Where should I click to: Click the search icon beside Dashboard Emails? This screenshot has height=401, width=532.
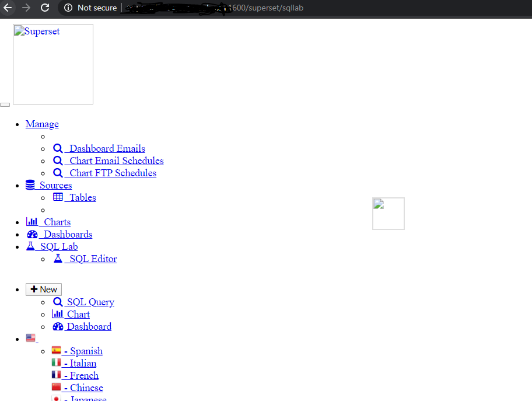click(58, 148)
